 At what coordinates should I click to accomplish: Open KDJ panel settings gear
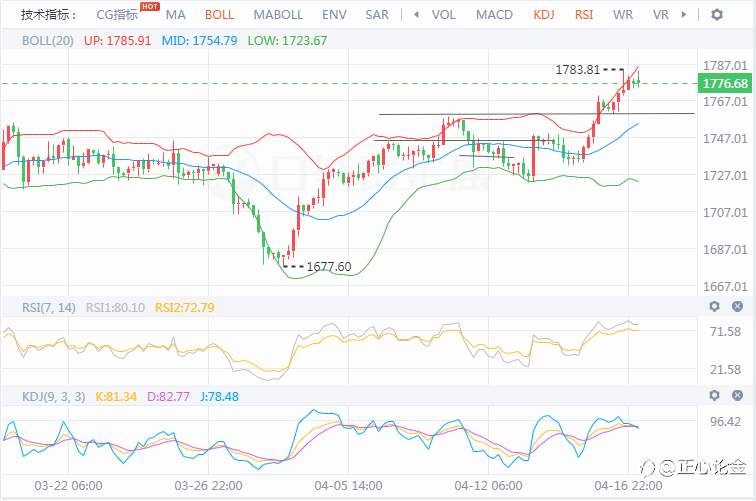tap(714, 395)
